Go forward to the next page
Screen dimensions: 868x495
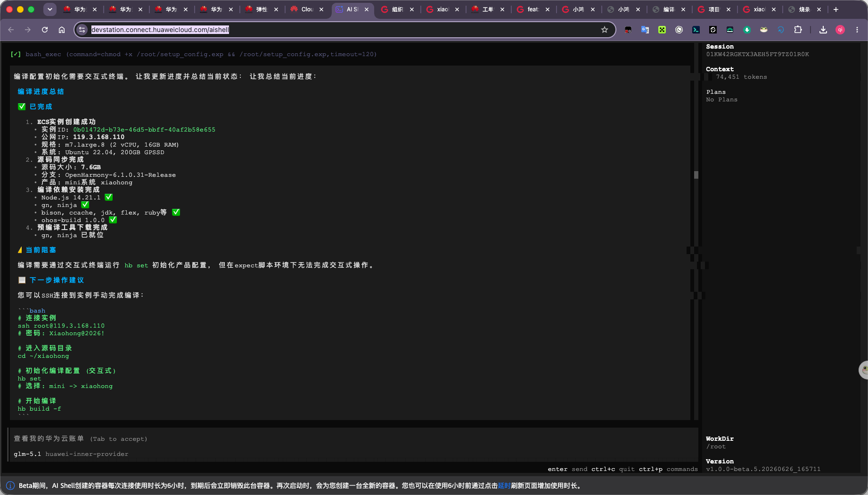(28, 30)
